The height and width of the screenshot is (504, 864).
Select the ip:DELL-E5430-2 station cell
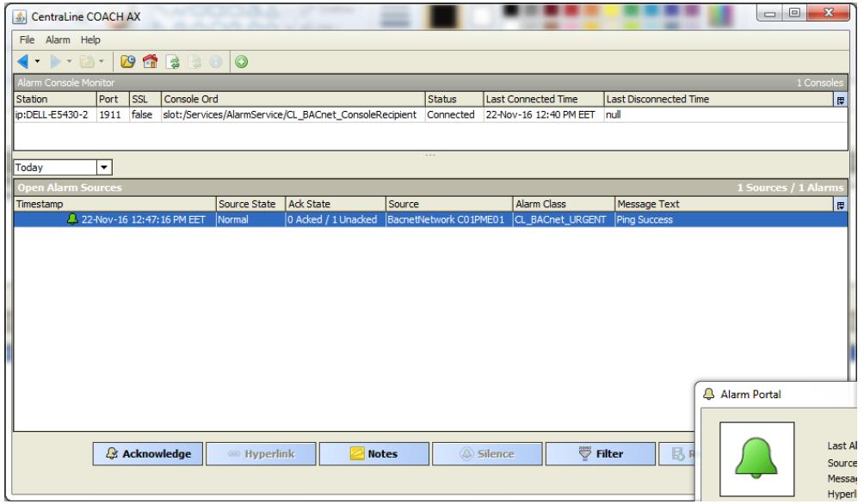[x=55, y=114]
